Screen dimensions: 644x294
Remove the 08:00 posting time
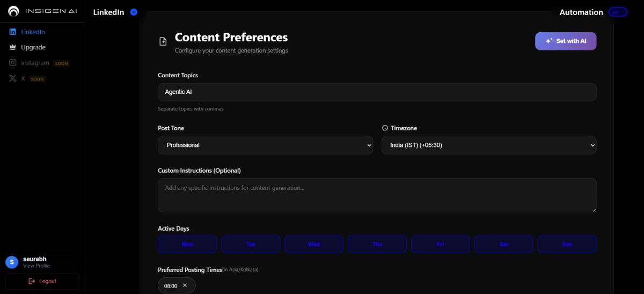(185, 285)
